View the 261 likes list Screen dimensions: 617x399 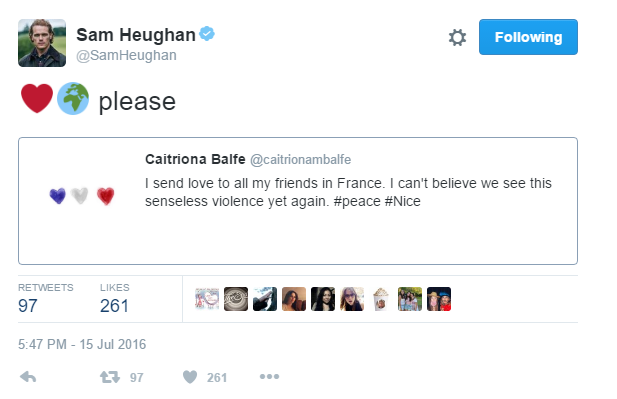coord(115,299)
